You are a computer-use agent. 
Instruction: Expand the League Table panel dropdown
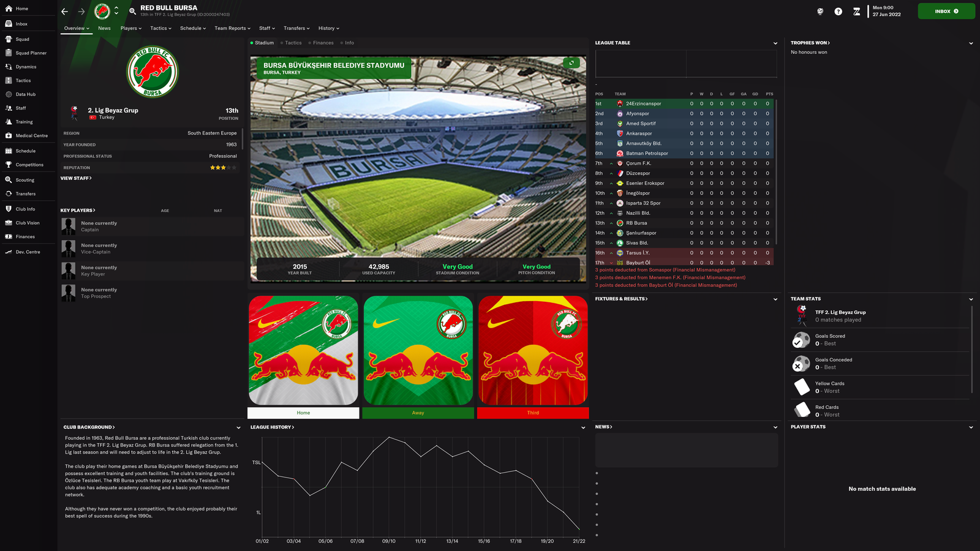[x=775, y=43]
